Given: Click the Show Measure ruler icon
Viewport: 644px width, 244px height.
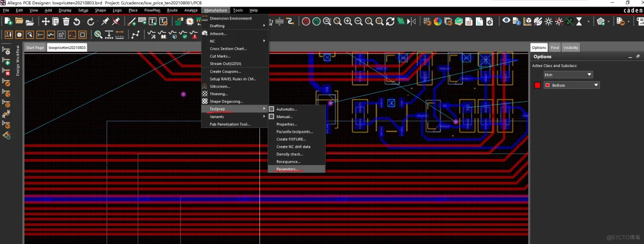Looking at the screenshot, I should point(120,35).
